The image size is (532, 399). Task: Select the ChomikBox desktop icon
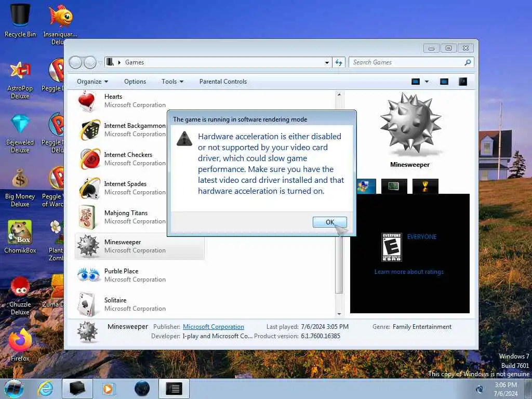20,237
